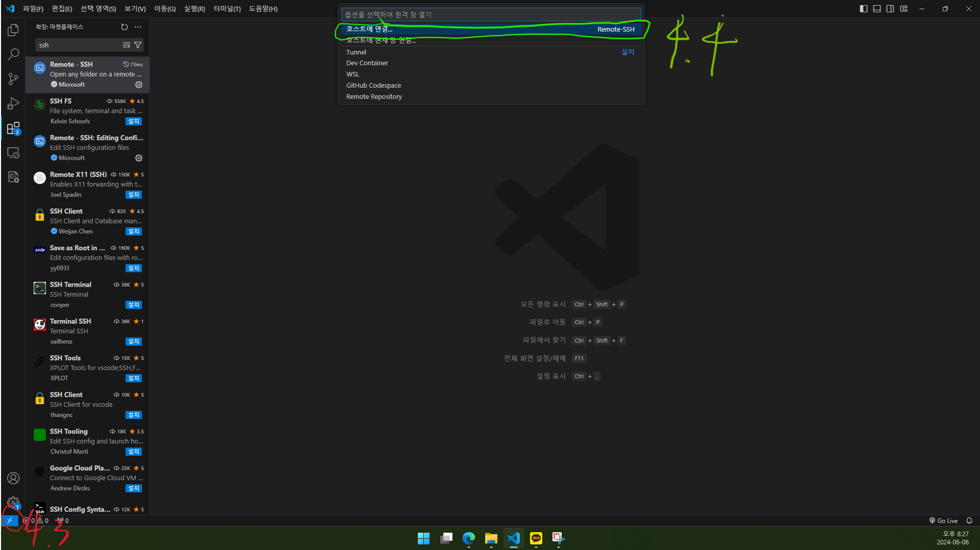The image size is (980, 550).
Task: Click the ports status bar indicator
Action: [63, 520]
